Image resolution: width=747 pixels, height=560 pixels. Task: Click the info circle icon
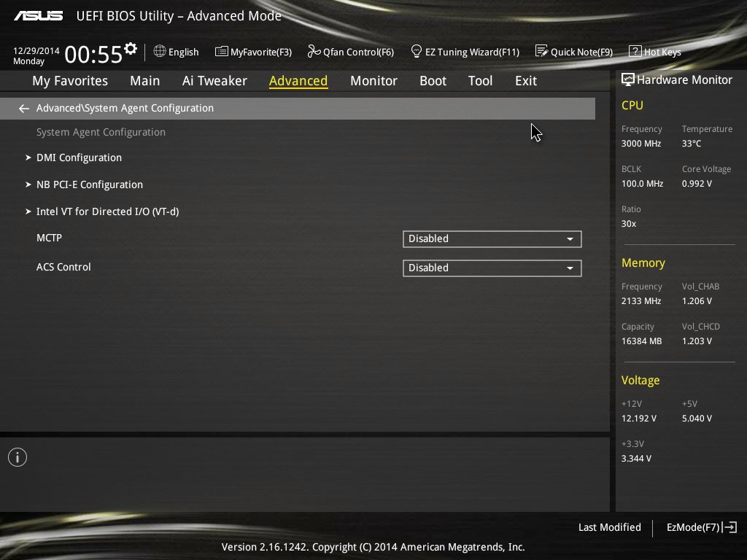(18, 457)
